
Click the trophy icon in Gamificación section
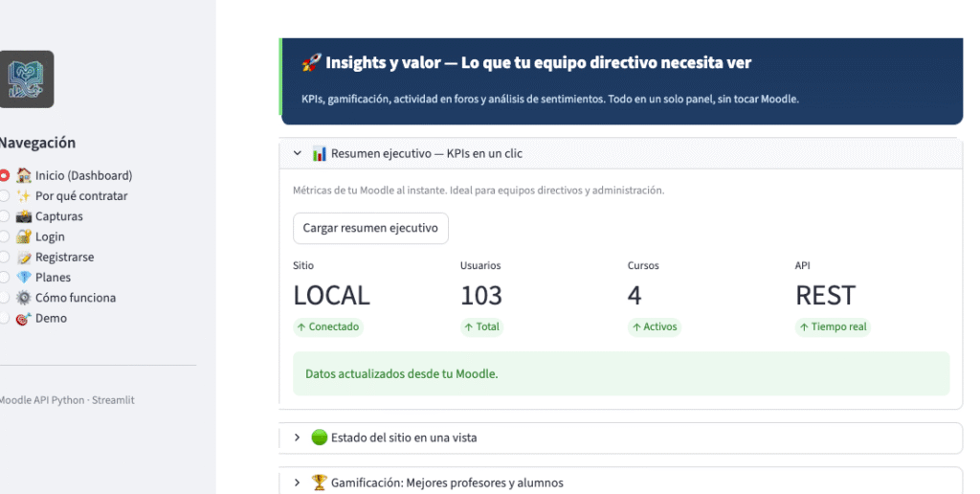pyautogui.click(x=320, y=483)
